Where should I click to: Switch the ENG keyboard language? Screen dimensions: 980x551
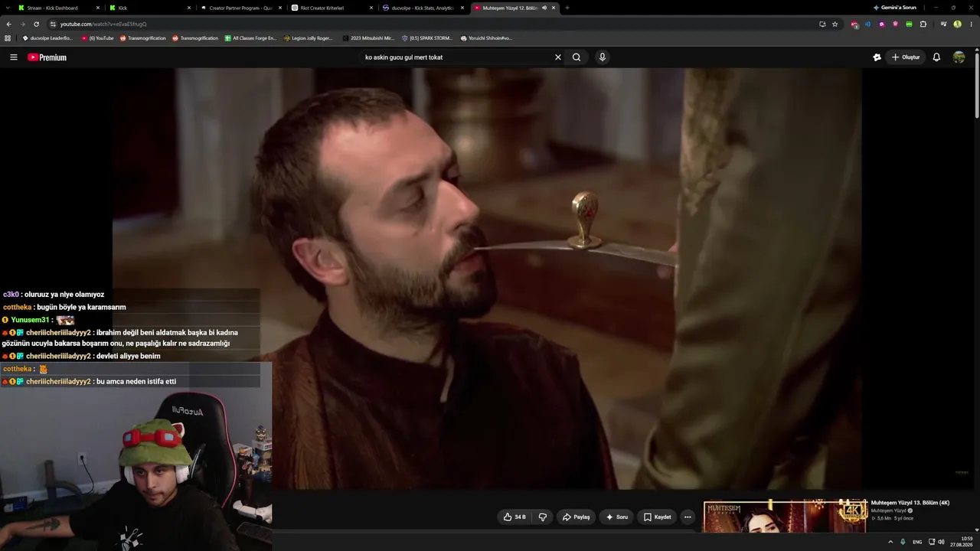click(917, 542)
